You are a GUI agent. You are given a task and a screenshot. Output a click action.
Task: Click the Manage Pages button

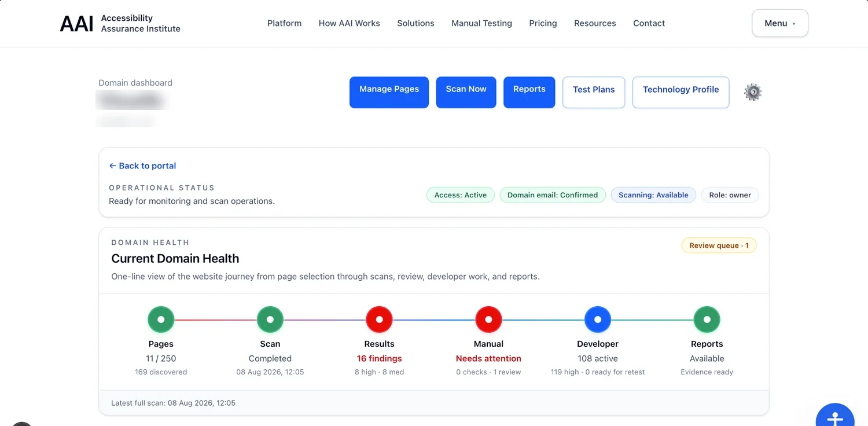pos(389,92)
